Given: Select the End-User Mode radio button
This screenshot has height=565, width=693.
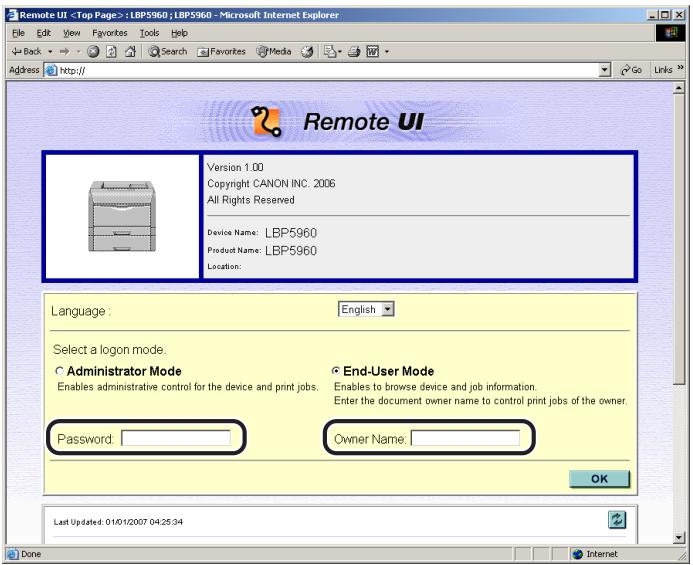Looking at the screenshot, I should pos(336,371).
